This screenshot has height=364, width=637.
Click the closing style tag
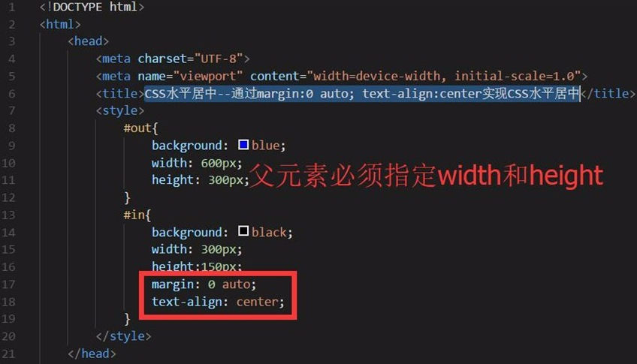(x=123, y=336)
